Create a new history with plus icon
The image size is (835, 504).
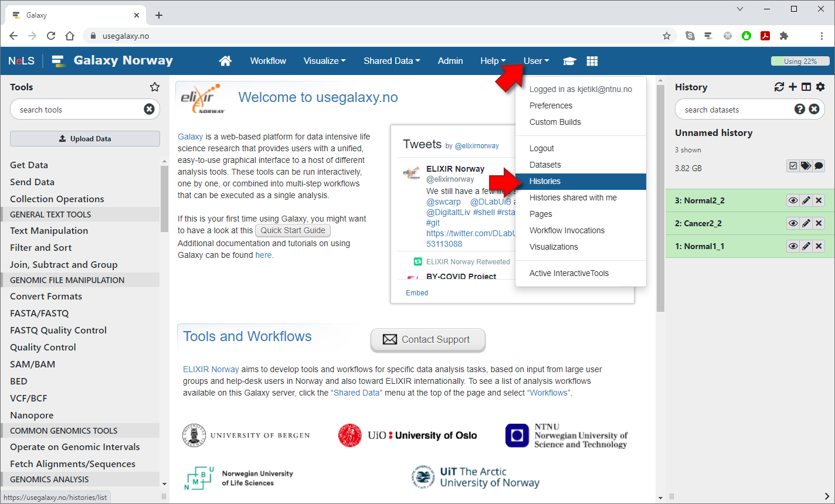point(793,87)
